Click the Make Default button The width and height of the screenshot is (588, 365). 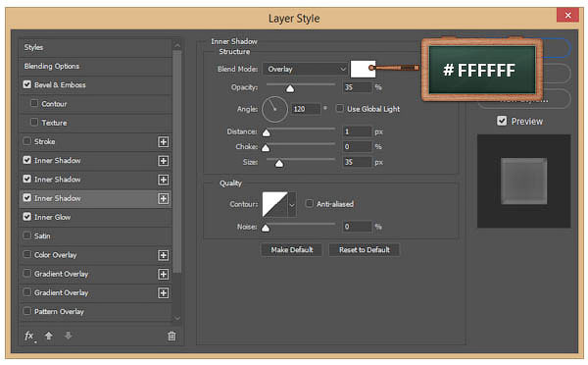292,250
